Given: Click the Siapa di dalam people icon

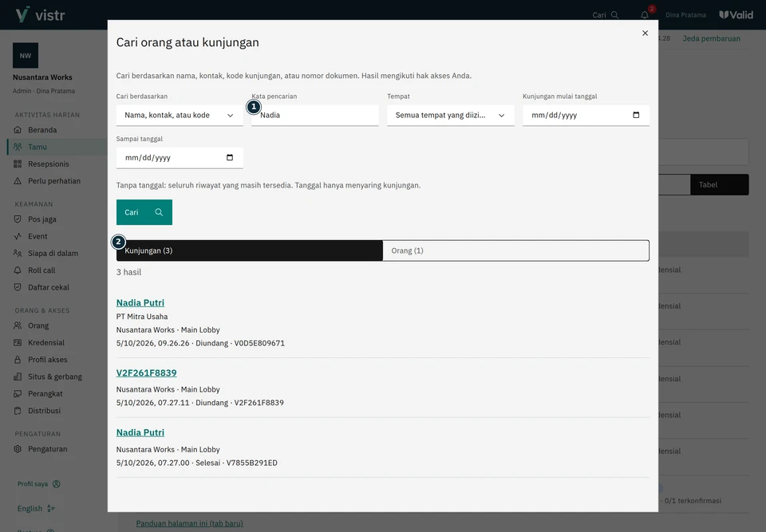Looking at the screenshot, I should [18, 254].
